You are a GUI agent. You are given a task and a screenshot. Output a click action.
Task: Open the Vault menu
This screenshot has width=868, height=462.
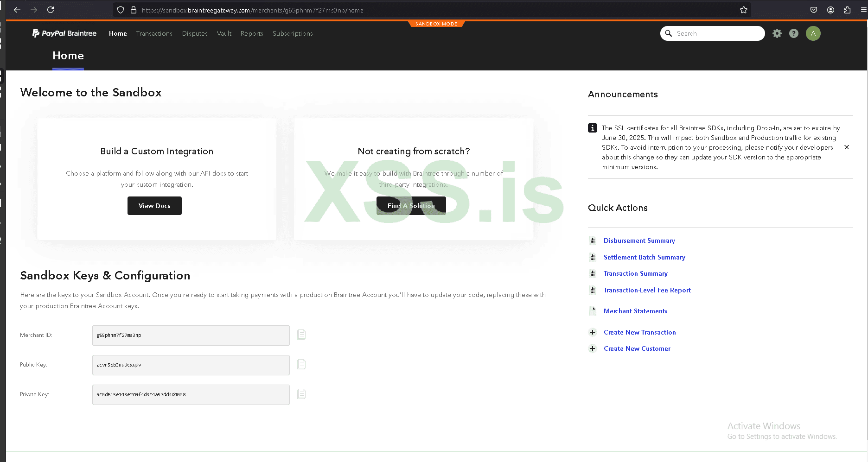pos(224,33)
